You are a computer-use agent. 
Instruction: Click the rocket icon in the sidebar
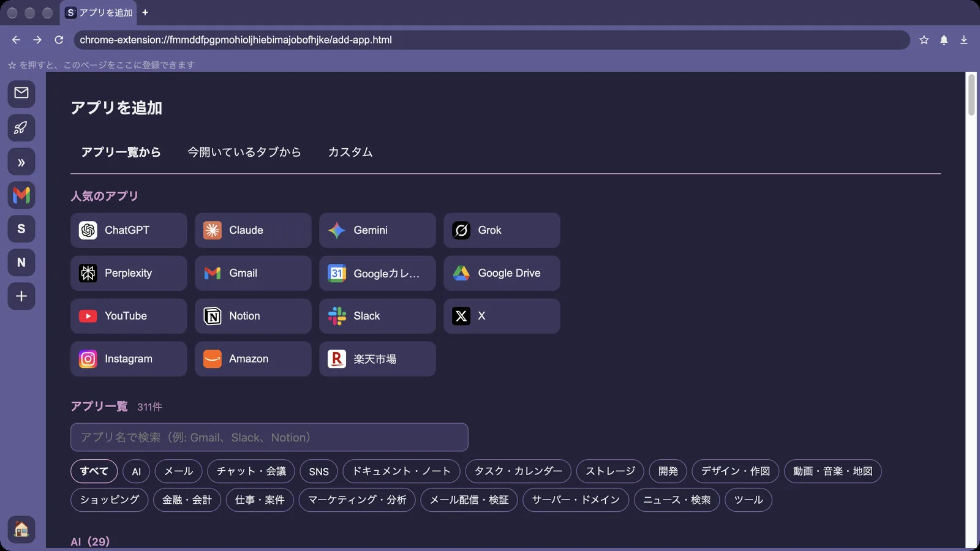click(x=21, y=128)
